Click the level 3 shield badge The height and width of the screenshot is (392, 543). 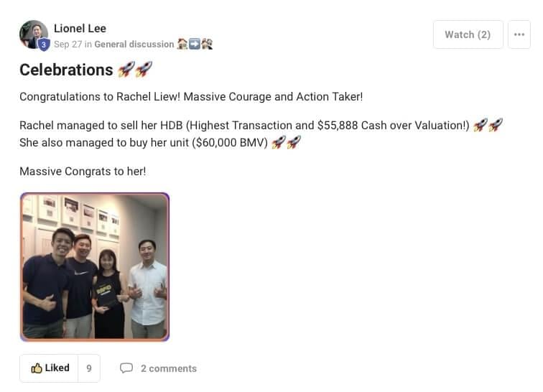pos(44,45)
